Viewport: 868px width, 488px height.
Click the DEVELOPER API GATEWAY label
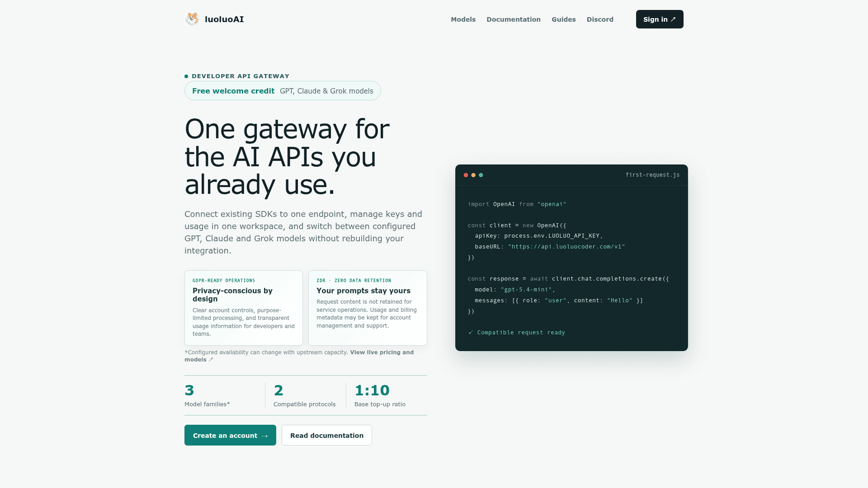[241, 76]
